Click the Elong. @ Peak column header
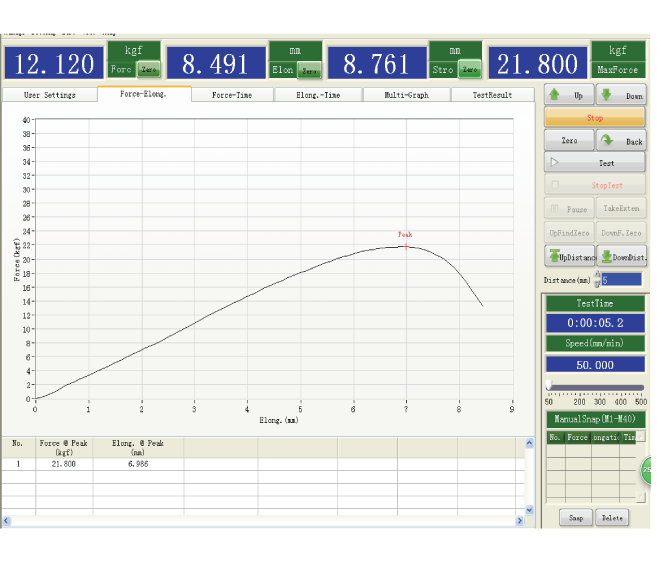The image size is (657, 562). pos(138,448)
